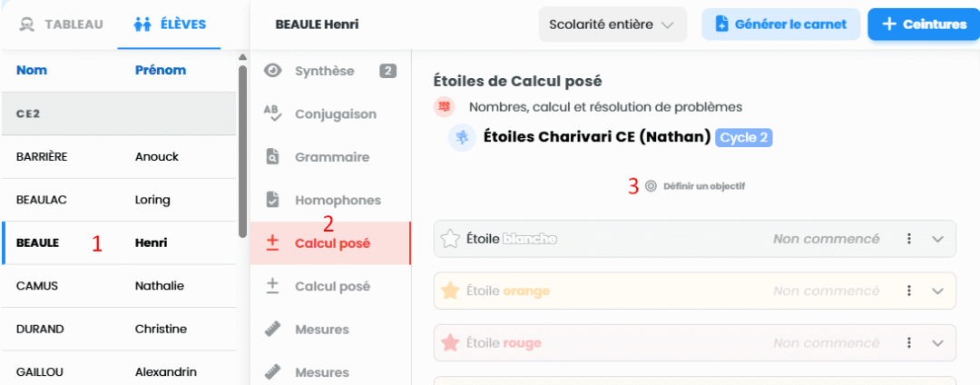Viewport: 980px width, 385px height.
Task: Sort students by the Nom column header
Action: [x=31, y=70]
